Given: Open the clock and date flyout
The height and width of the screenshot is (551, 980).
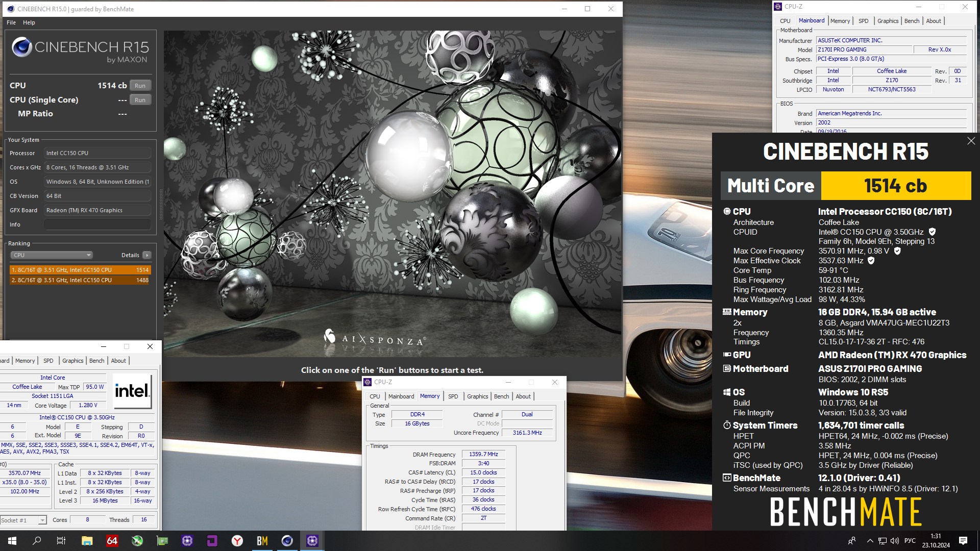Looking at the screenshot, I should point(936,541).
